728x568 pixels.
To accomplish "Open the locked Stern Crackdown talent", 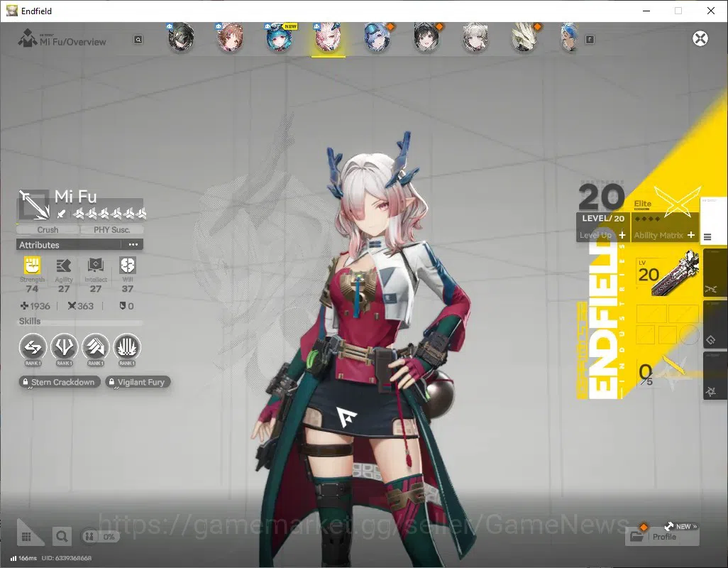I will (60, 382).
